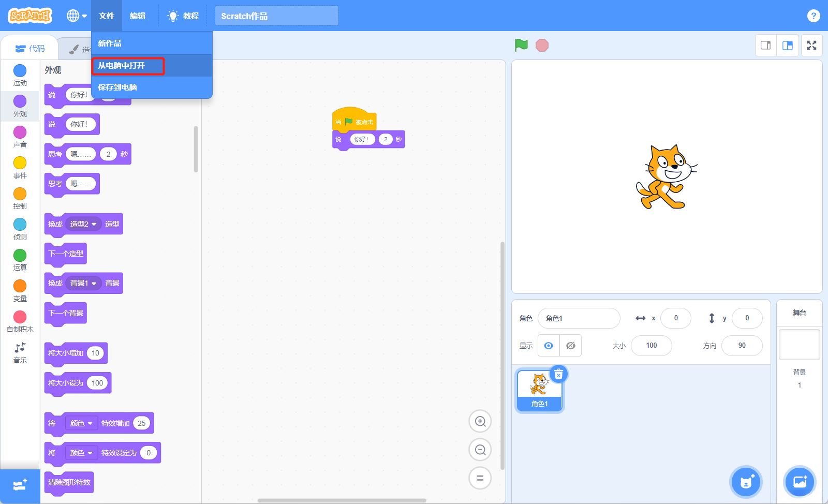Image resolution: width=828 pixels, height=504 pixels.
Task: Select the 侦测 block category
Action: [x=20, y=230]
